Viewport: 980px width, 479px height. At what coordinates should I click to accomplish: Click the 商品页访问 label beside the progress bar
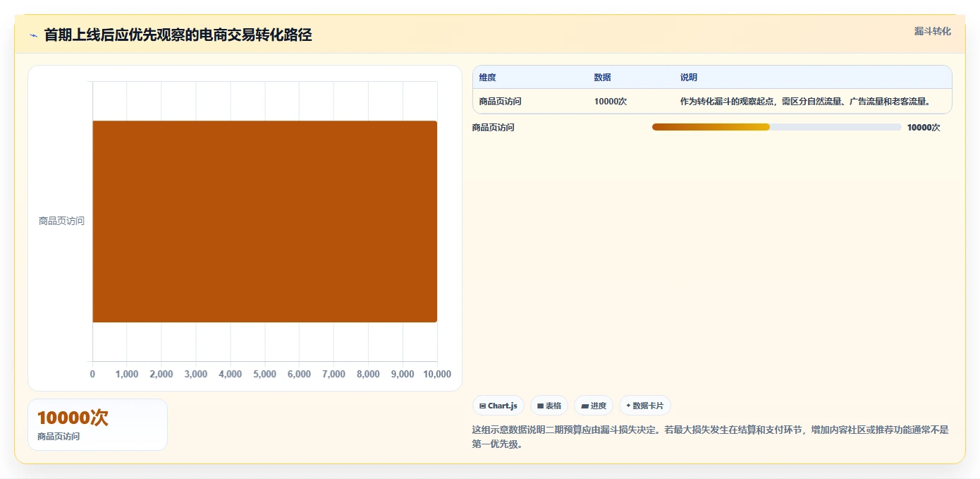[494, 128]
